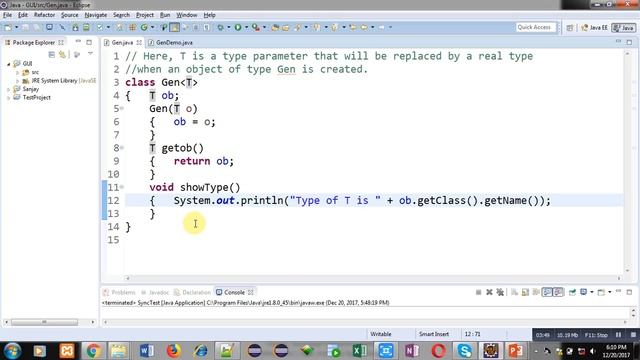Toggle Pin Console button

click(572, 292)
